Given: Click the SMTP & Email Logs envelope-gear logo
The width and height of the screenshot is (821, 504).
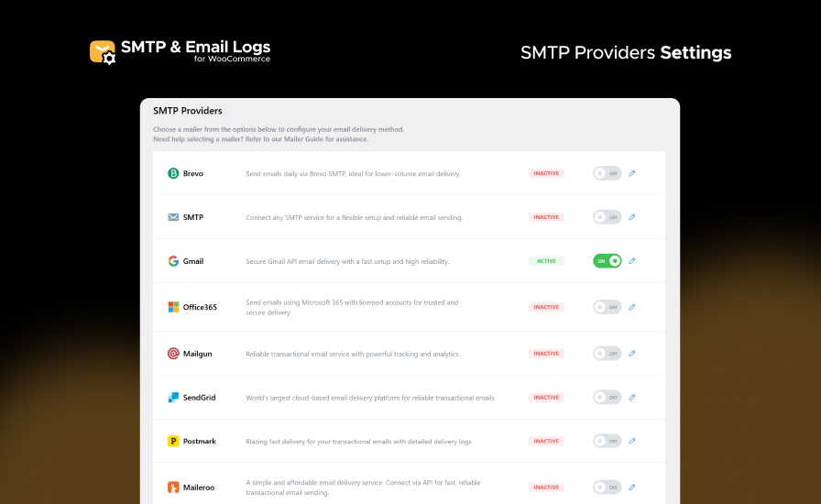Looking at the screenshot, I should 103,52.
